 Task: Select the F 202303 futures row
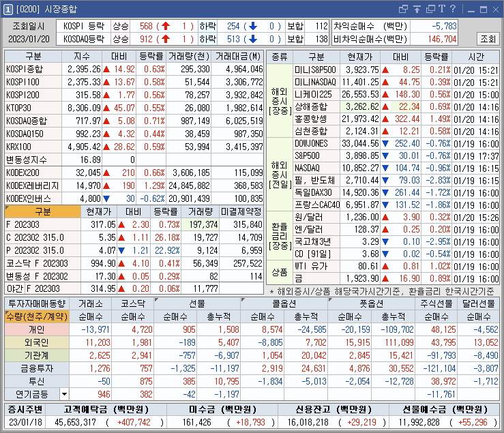(134, 224)
